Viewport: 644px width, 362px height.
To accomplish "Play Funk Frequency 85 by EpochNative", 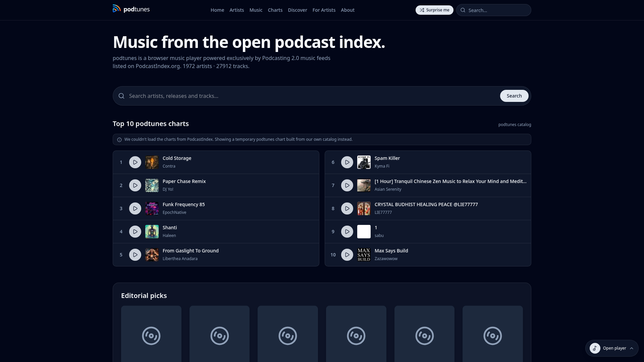I will (x=135, y=208).
